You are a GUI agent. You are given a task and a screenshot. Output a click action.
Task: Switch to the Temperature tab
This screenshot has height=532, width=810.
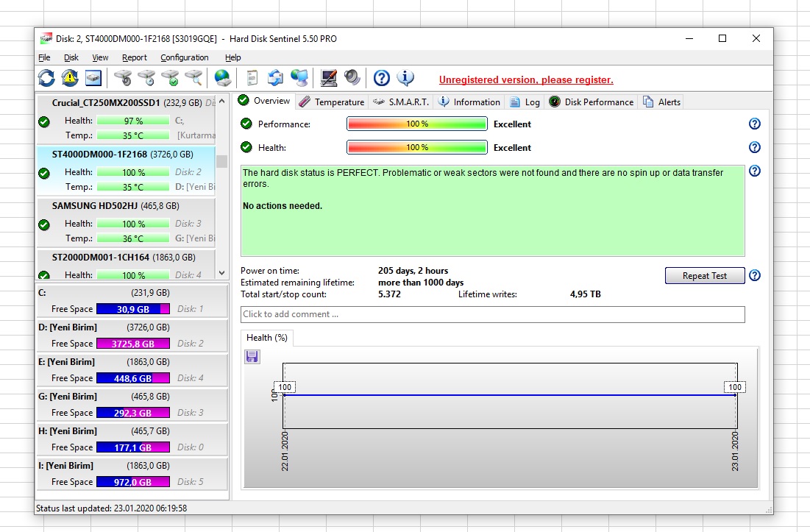click(x=332, y=102)
